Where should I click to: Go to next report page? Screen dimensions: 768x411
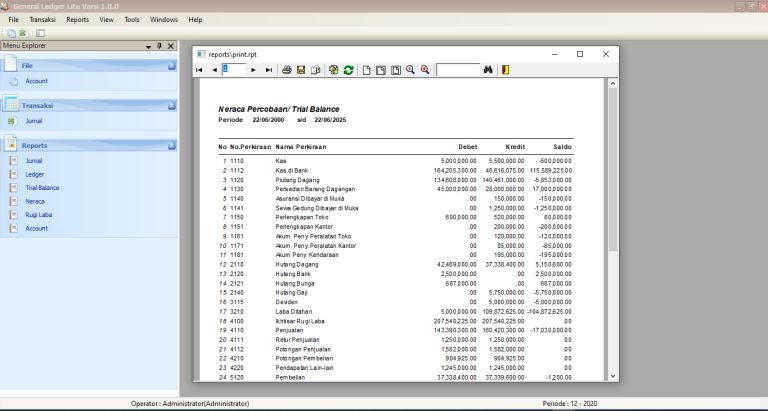[x=253, y=70]
